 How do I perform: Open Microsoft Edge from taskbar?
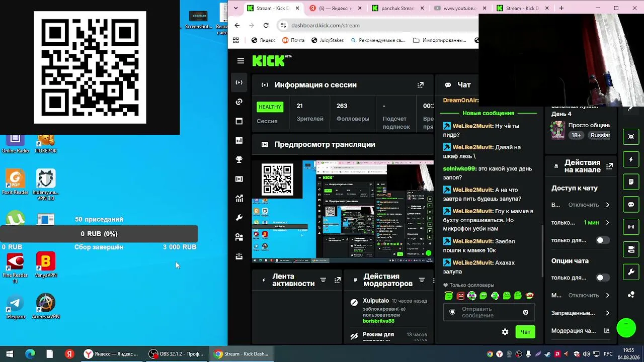tap(30, 354)
